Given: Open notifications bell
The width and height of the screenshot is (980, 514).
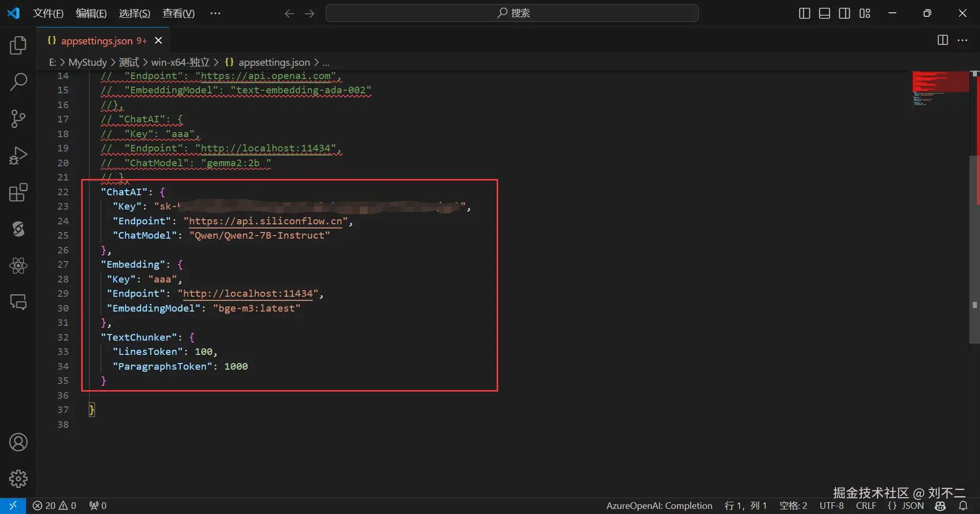Looking at the screenshot, I should pos(963,505).
